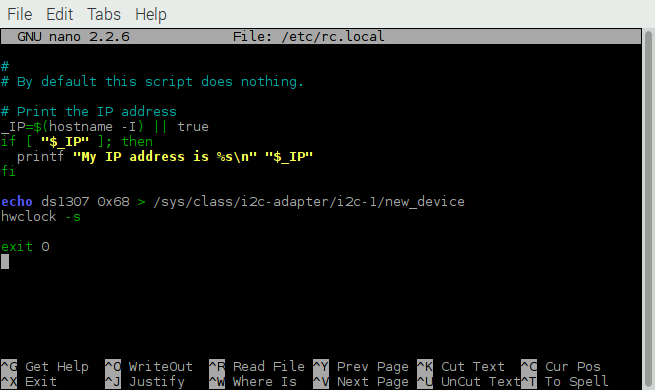
Task: Open the Edit menu
Action: (59, 14)
